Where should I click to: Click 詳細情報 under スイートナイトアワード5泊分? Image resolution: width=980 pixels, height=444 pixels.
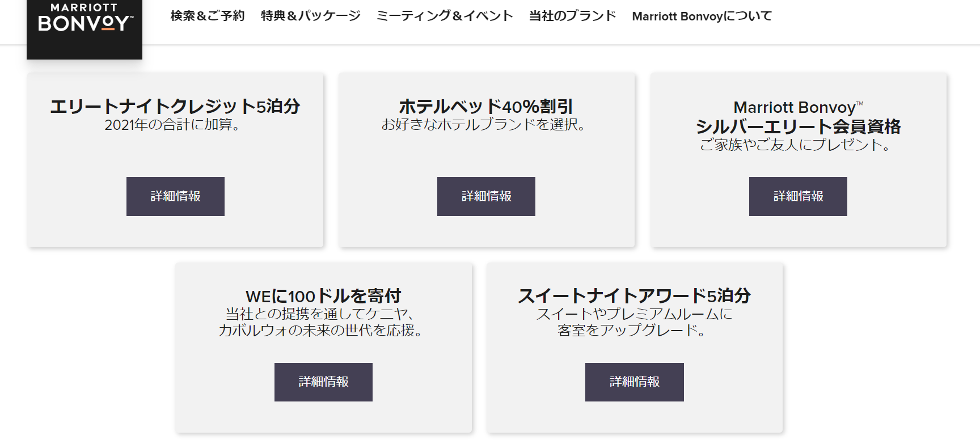[634, 382]
